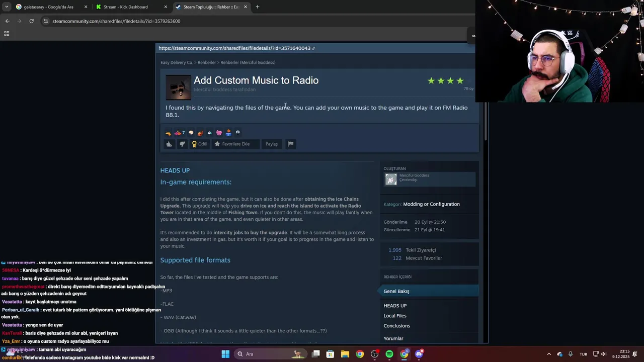The image size is (644, 362).
Task: Go back in browser history
Action: [x=7, y=21]
